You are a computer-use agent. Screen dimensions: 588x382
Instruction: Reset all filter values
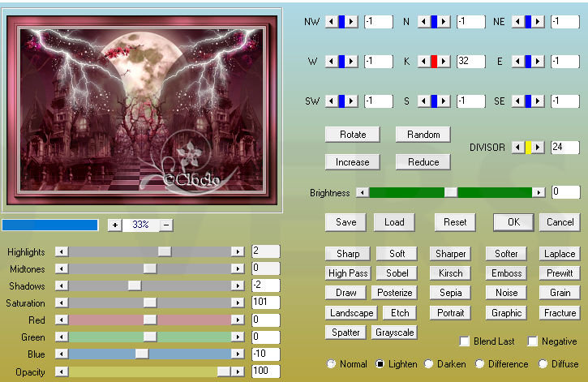[455, 222]
